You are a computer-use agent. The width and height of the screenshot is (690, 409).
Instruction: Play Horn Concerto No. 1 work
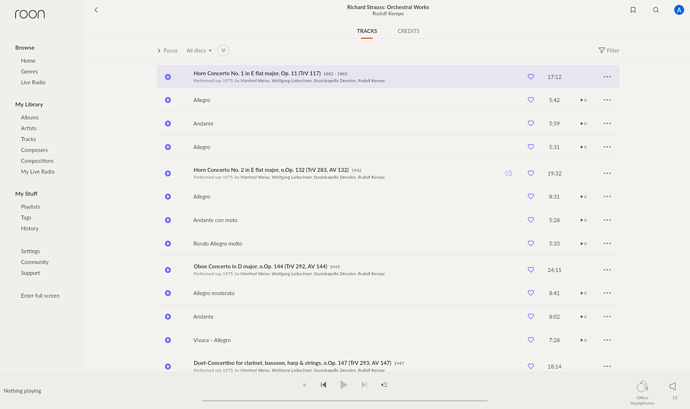point(168,77)
